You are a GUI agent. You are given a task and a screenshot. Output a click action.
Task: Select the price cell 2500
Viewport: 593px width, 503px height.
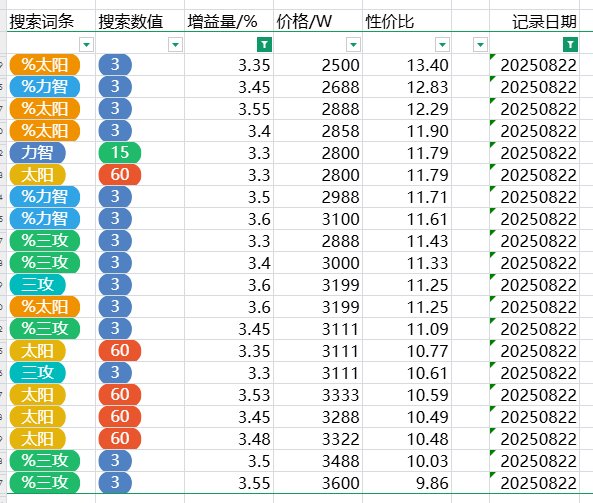[318, 65]
